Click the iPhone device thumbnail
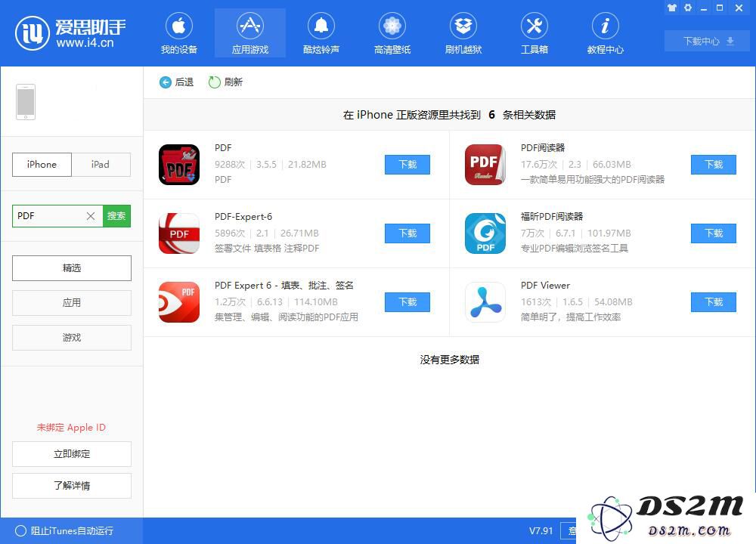This screenshot has width=756, height=544. click(x=26, y=102)
